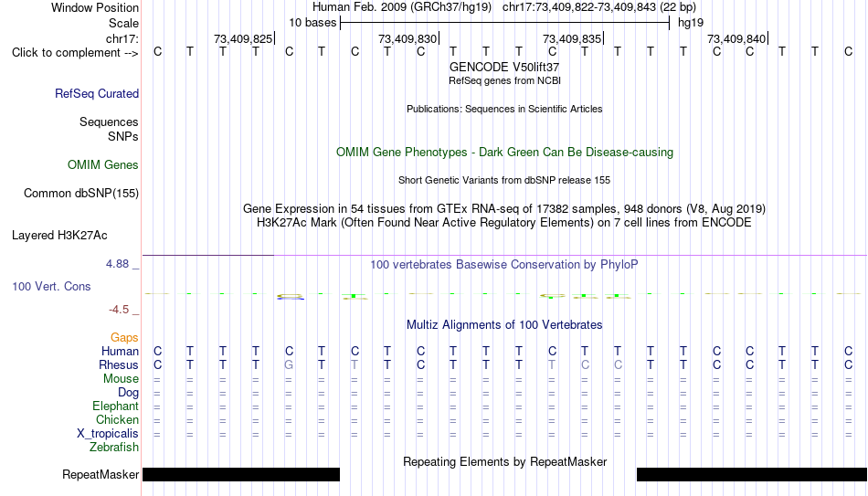Image resolution: width=868 pixels, height=496 pixels.
Task: Click the SNPs track label
Action: pos(123,136)
